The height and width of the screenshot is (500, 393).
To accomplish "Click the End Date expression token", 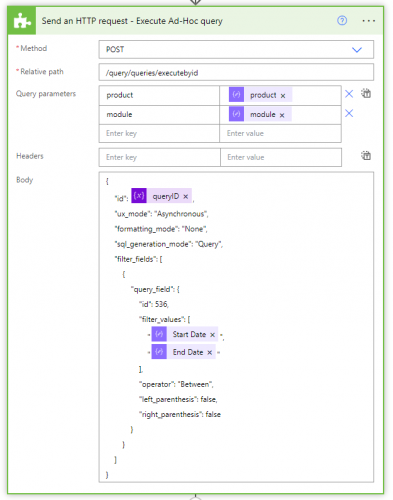I will pos(183,352).
